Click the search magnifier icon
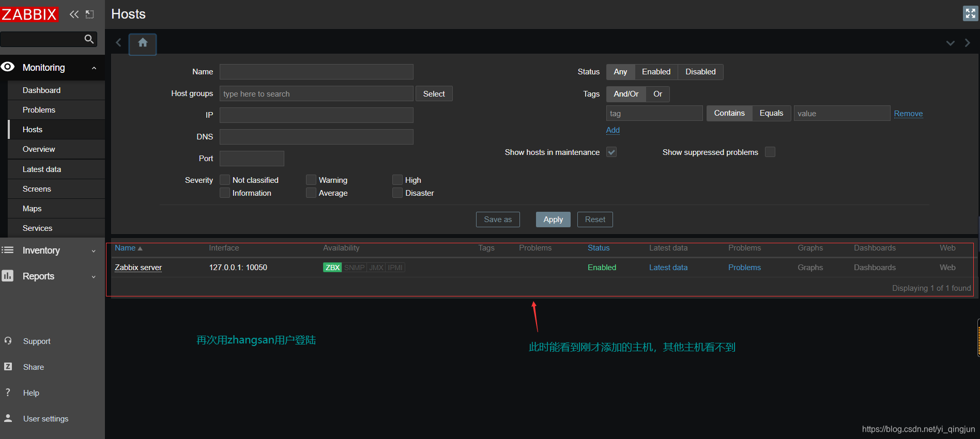The width and height of the screenshot is (980, 439). [x=89, y=39]
